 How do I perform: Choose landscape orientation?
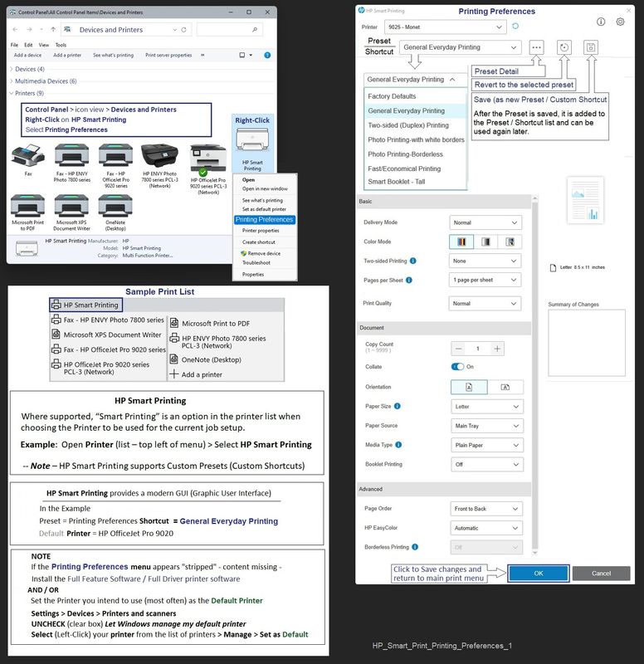(505, 387)
